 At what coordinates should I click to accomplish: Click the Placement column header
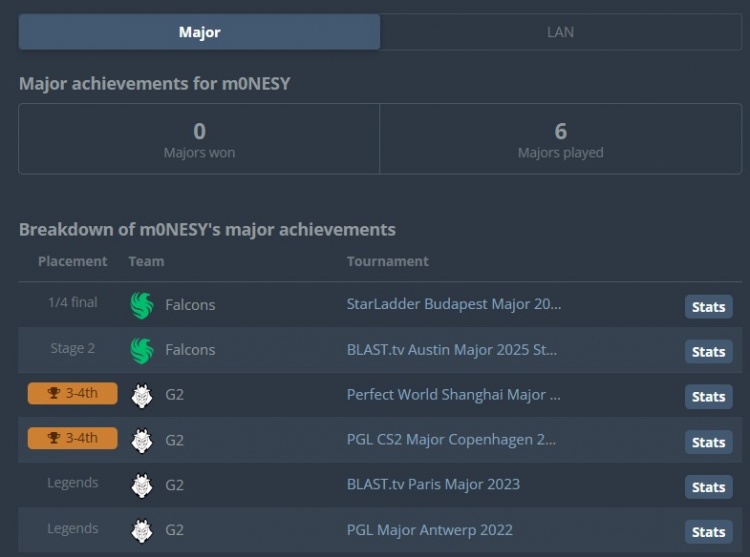tap(73, 261)
